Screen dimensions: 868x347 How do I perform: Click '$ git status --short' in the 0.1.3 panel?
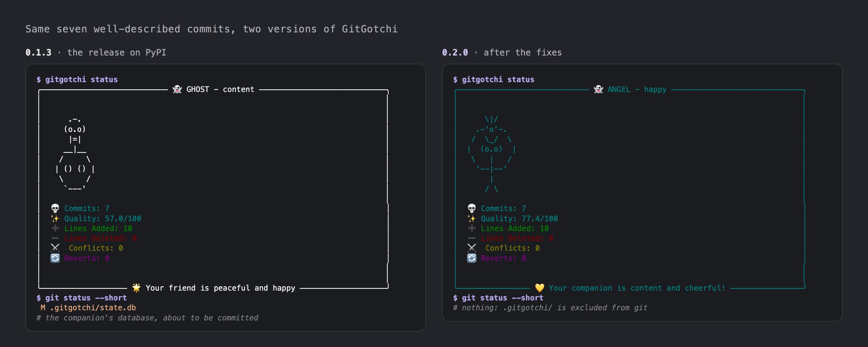(x=82, y=298)
